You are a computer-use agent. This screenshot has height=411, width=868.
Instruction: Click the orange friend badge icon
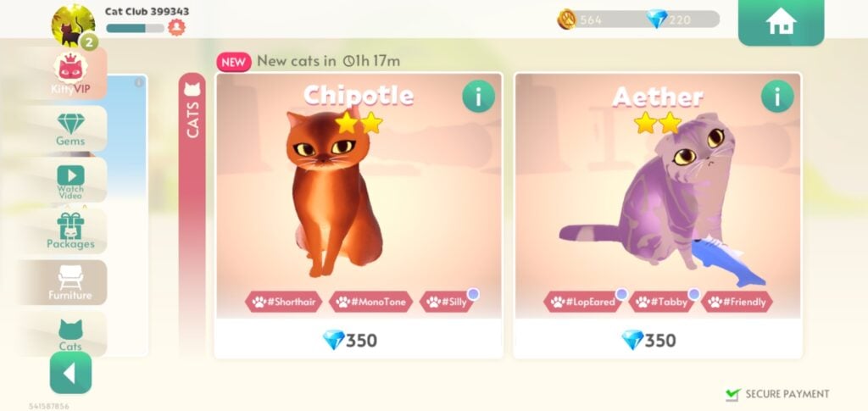pos(176,26)
